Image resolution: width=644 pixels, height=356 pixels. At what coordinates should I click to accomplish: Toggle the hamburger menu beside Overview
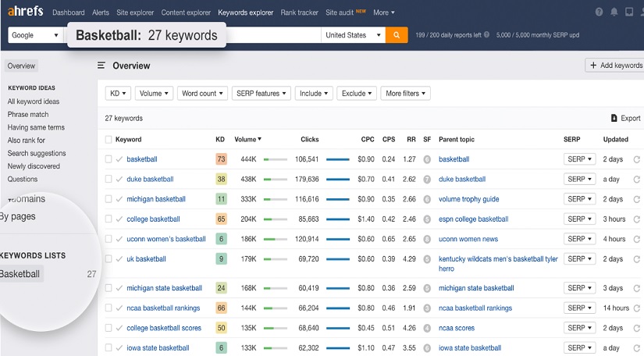pyautogui.click(x=101, y=66)
